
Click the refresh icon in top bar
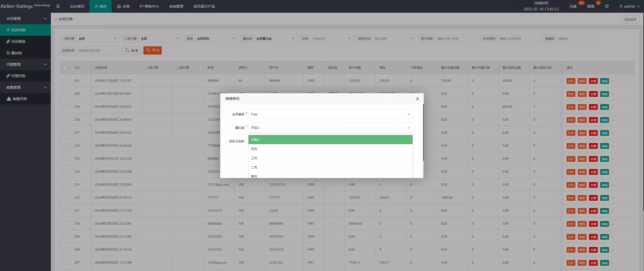coord(607,6)
